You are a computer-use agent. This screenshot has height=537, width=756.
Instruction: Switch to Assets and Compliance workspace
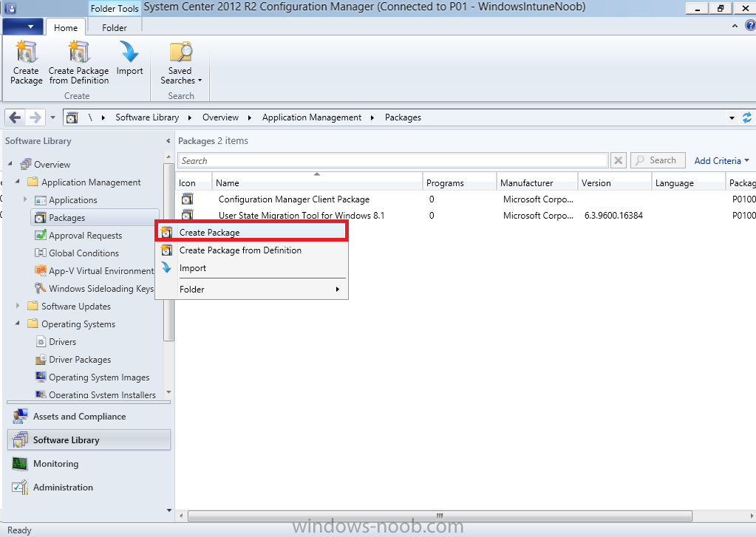[89, 417]
